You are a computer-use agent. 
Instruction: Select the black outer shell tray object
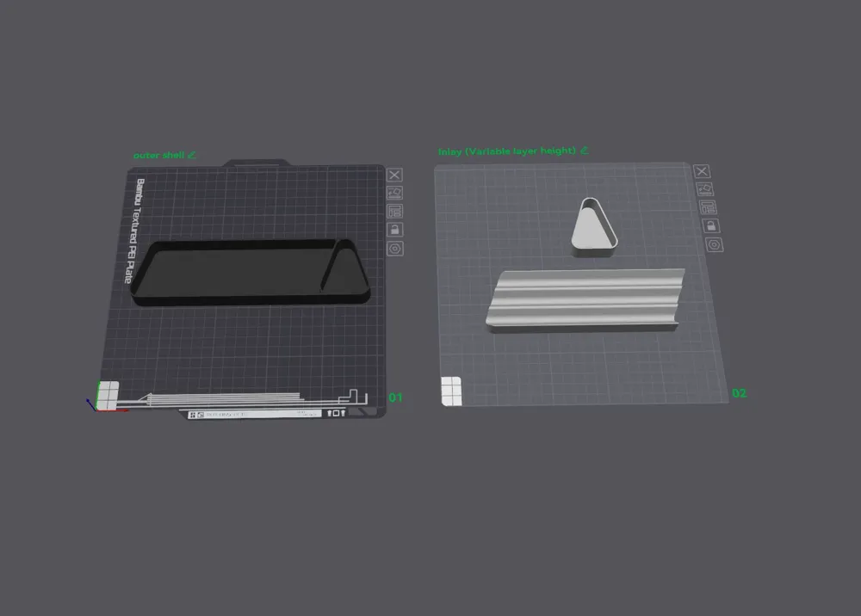coord(251,272)
